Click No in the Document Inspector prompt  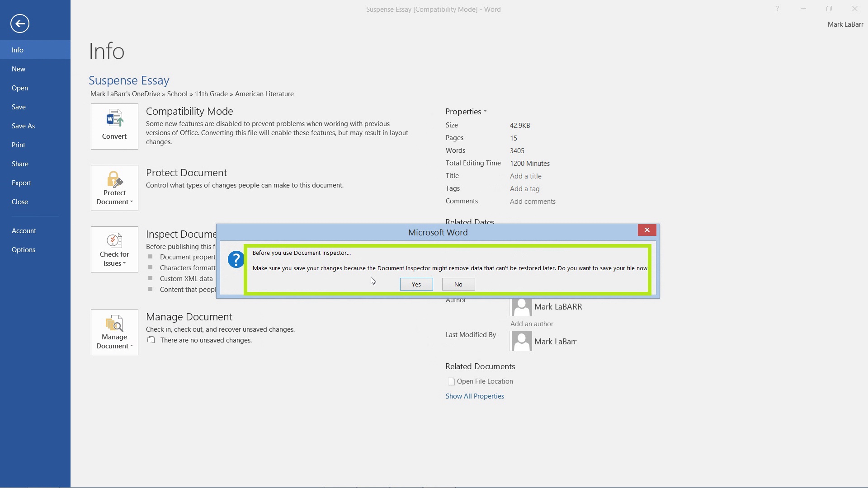(x=458, y=284)
